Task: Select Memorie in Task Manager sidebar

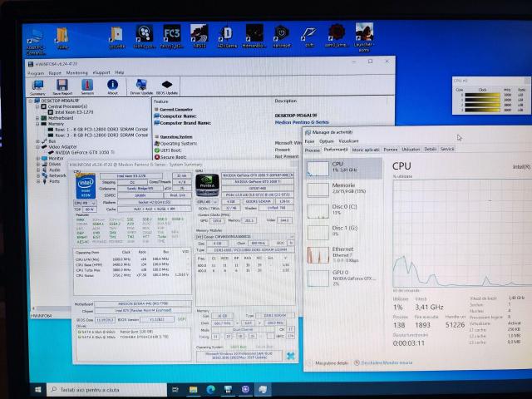Action: (343, 189)
